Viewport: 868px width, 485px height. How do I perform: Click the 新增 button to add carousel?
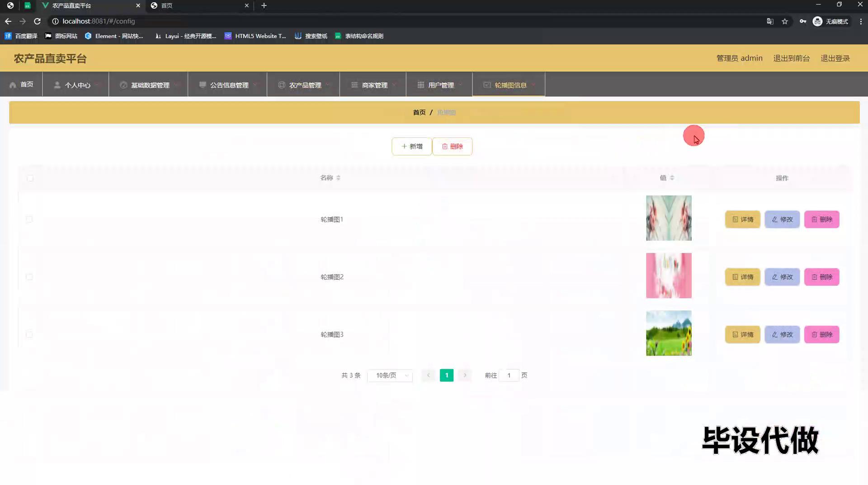coord(411,147)
